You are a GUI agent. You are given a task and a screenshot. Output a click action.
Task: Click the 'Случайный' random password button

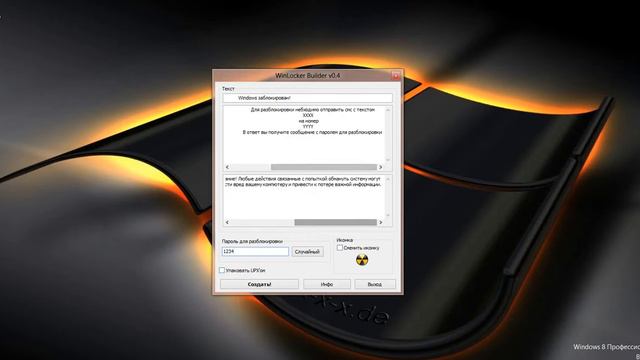[x=307, y=252]
